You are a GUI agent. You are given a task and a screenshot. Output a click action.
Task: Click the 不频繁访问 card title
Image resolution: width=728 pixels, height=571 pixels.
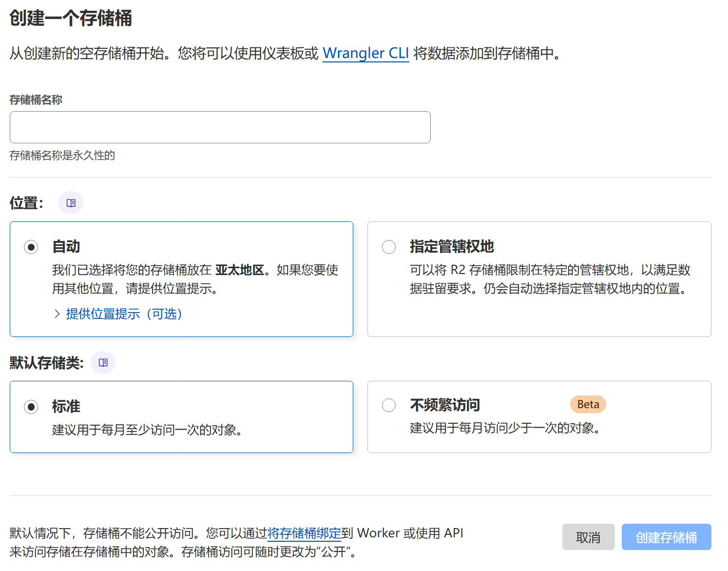444,405
